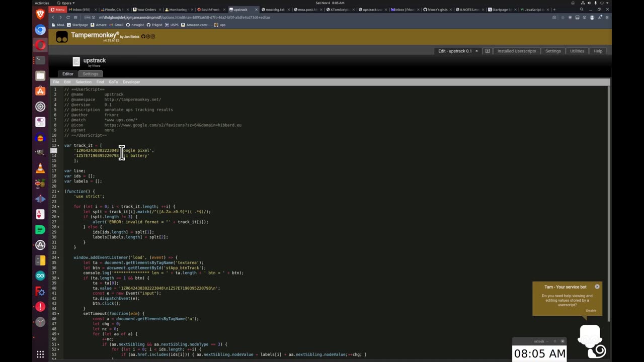Open the Gmail bookmark

click(117, 25)
